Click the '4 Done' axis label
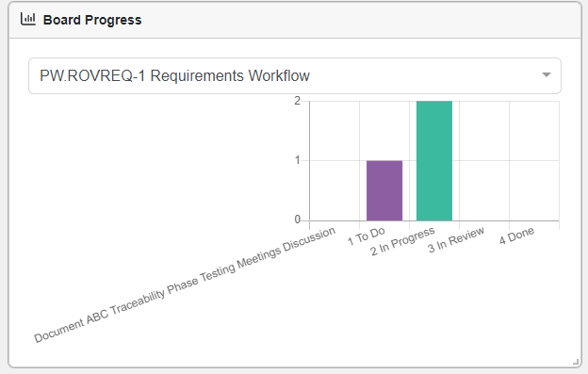Screen dimensions: 588x374 tap(516, 236)
